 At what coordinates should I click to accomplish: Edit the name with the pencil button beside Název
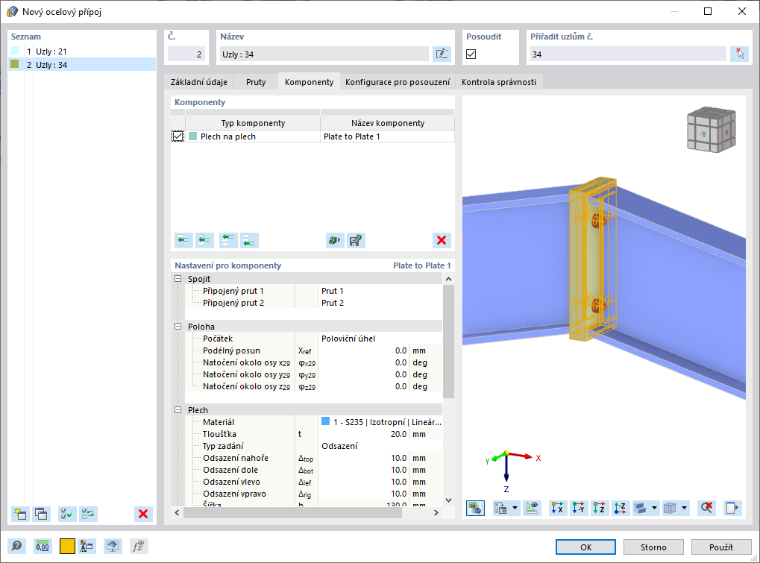(442, 54)
